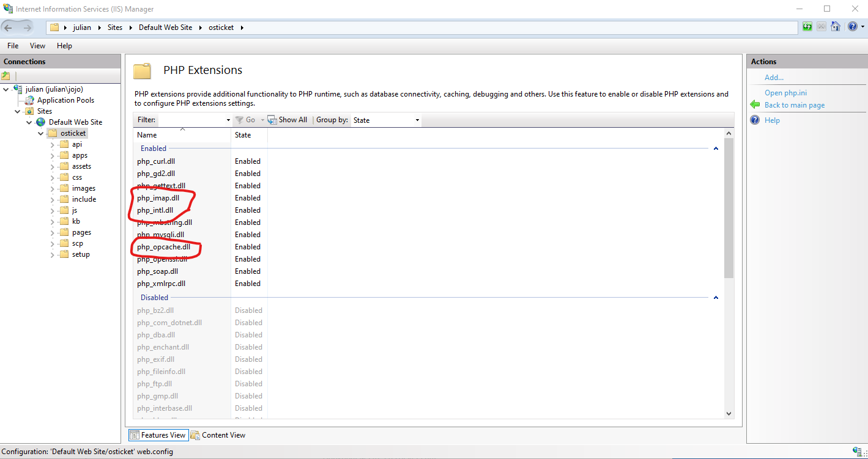
Task: Open the Help menu in the menu bar
Action: [64, 46]
